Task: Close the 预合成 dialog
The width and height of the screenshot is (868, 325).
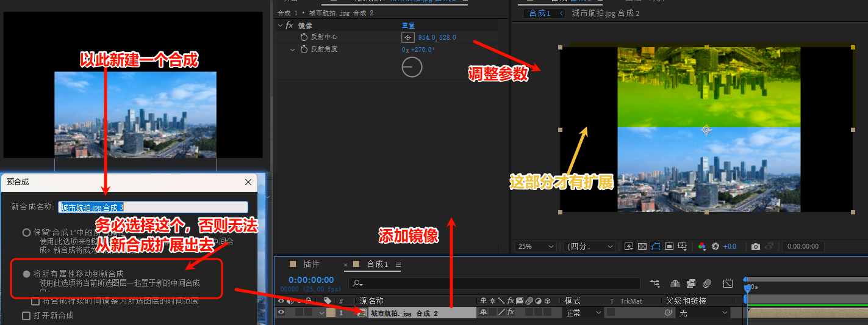Action: pos(248,182)
